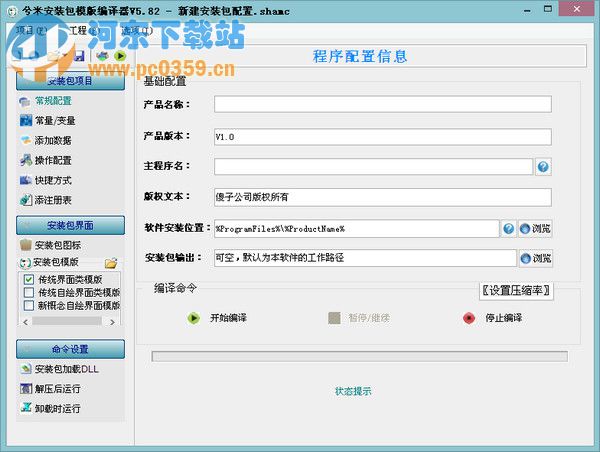Open the 项目 menu

click(31, 30)
